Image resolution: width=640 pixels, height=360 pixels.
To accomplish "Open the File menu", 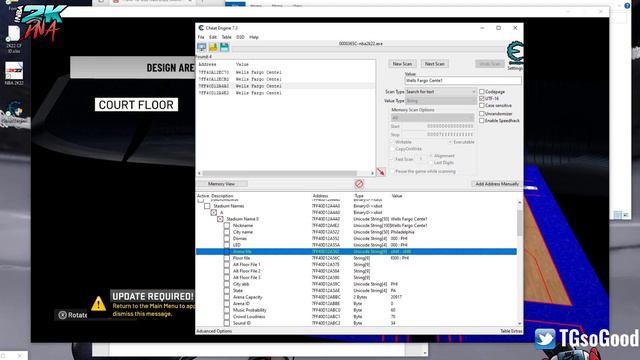I will click(201, 37).
